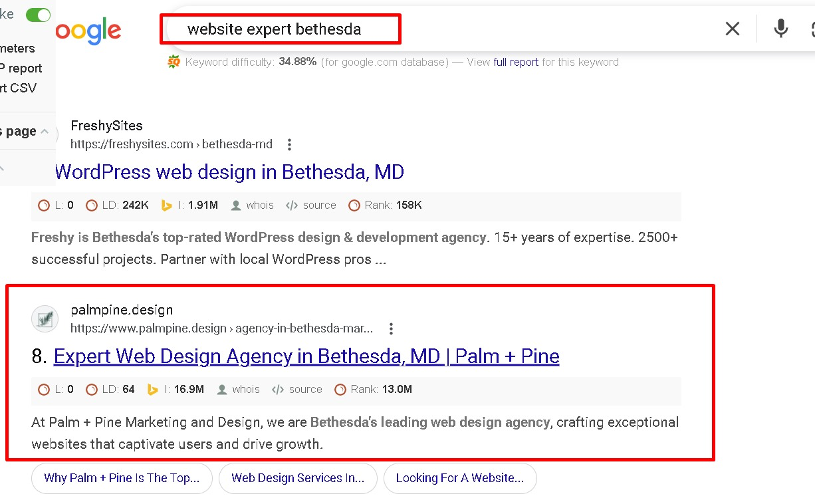Toggle the green switch in the sidebar
The image size is (815, 504).
click(38, 15)
